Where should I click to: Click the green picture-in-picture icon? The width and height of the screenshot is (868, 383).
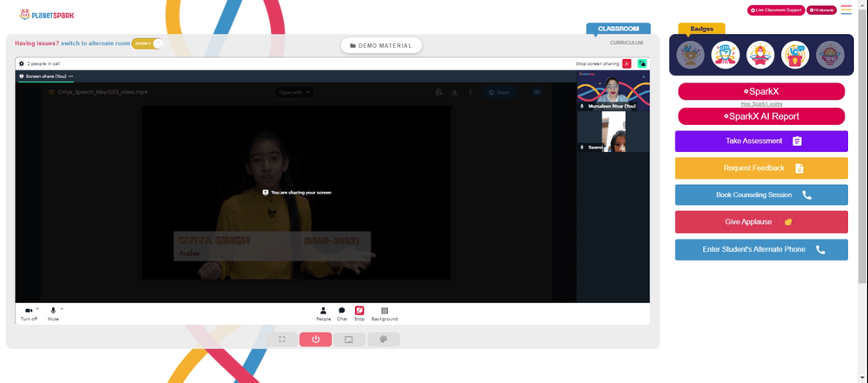pos(642,63)
